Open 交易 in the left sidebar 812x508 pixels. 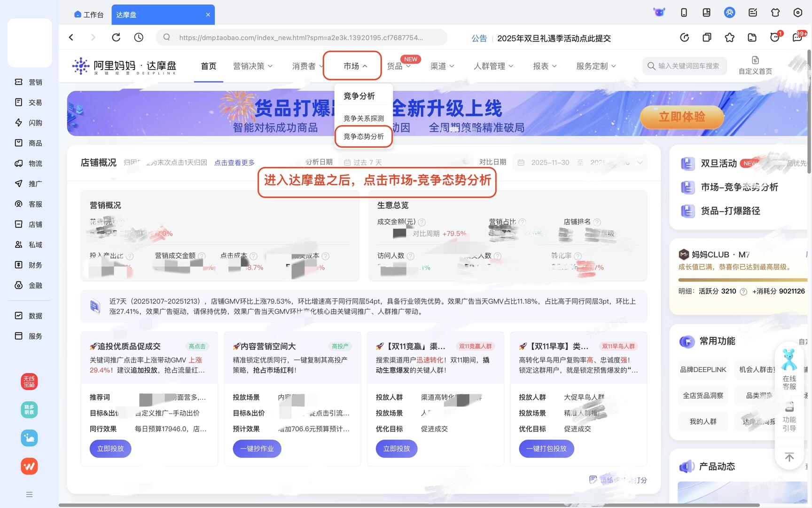pyautogui.click(x=29, y=102)
